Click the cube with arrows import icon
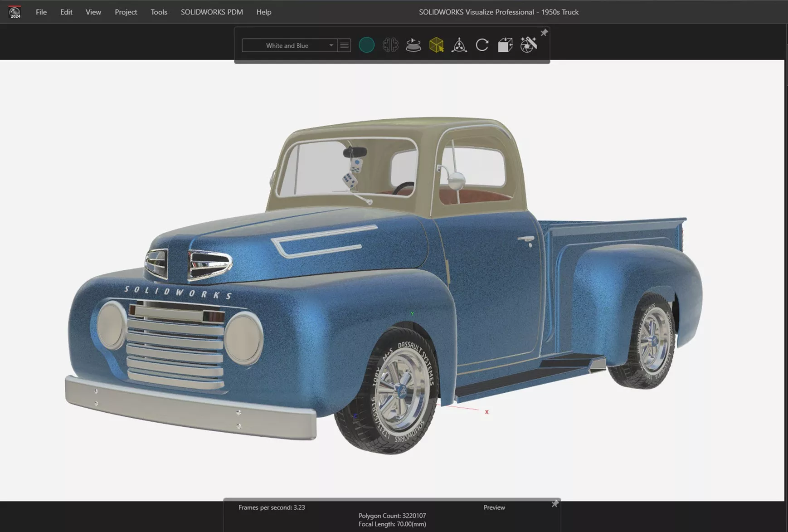This screenshot has width=788, height=532. click(505, 45)
